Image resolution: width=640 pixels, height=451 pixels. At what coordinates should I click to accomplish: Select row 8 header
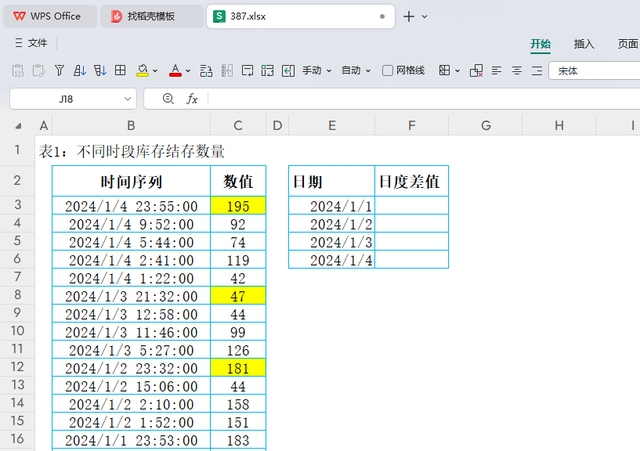(x=17, y=295)
